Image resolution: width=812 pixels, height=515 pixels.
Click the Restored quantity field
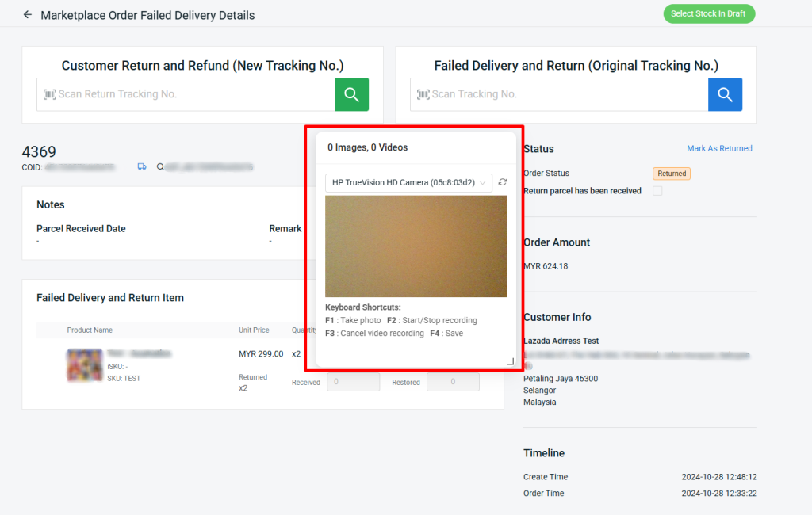tap(453, 382)
